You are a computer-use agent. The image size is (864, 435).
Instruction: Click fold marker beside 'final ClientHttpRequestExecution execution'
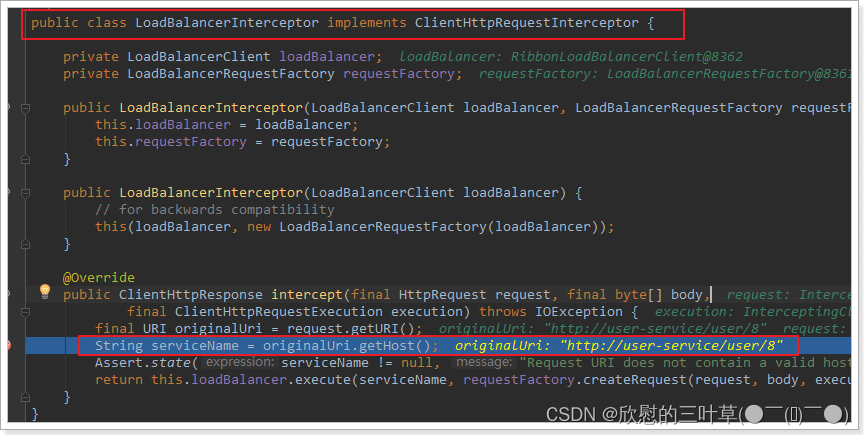(25, 312)
